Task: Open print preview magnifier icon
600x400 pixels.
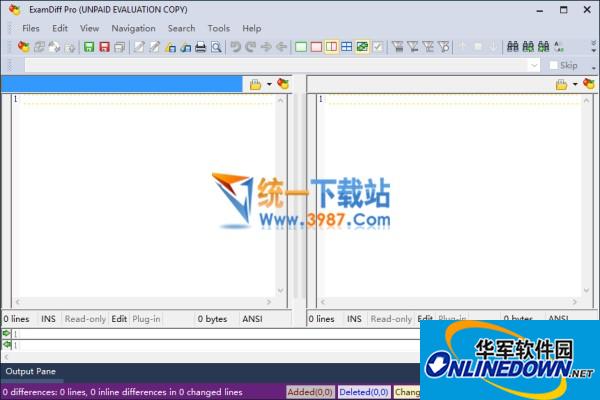Action: point(215,47)
